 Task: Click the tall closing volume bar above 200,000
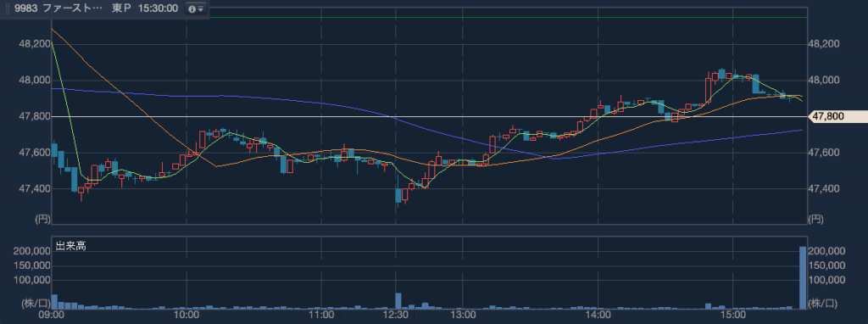pyautogui.click(x=803, y=277)
